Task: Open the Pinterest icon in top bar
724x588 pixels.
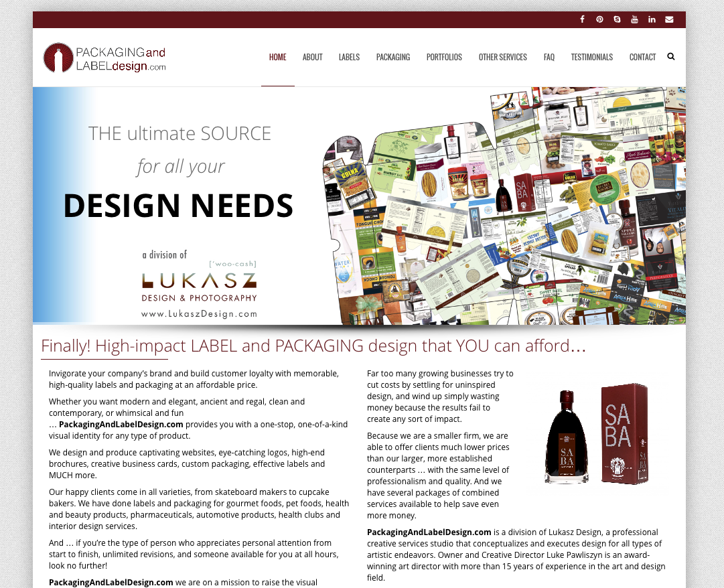Action: click(599, 19)
